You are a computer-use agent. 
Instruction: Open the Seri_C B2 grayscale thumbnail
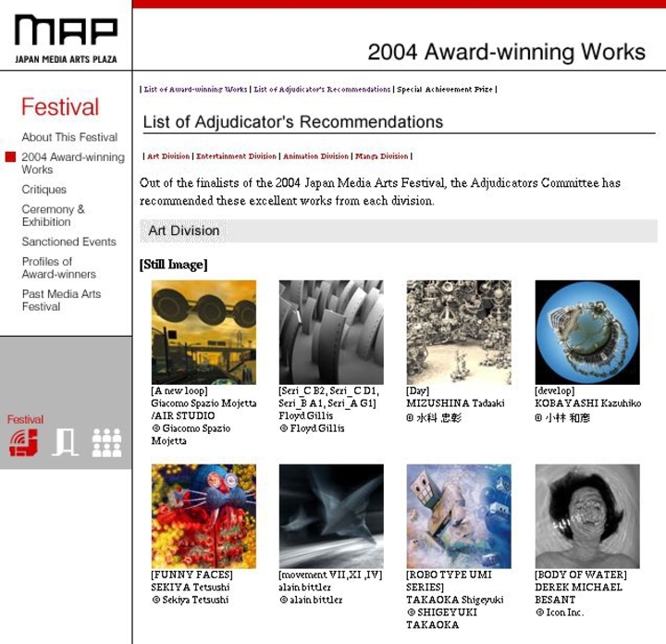coord(331,332)
